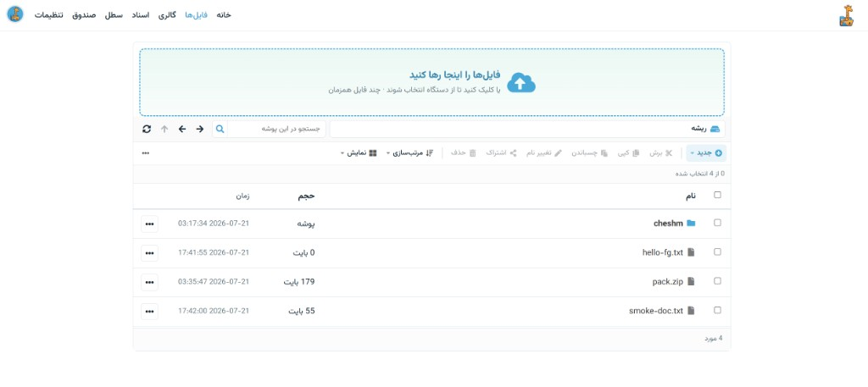Open actions menu for smoke-doc.txt row
Screen dimensions: 868x387
tap(149, 312)
